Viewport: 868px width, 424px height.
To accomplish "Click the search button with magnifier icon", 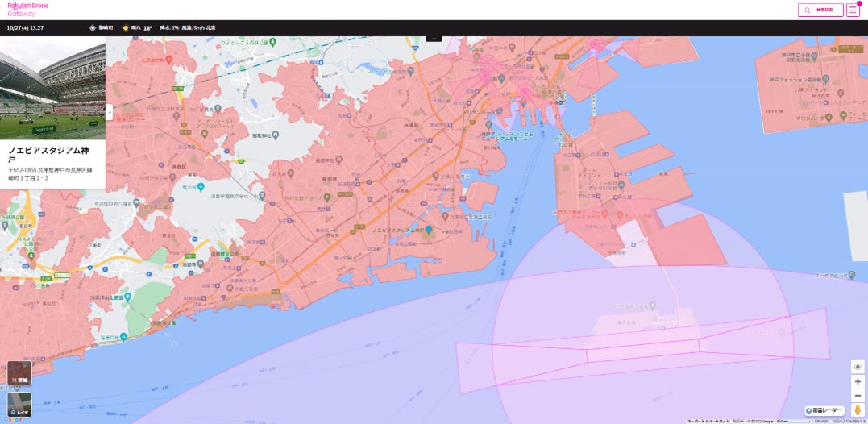I will tap(820, 10).
